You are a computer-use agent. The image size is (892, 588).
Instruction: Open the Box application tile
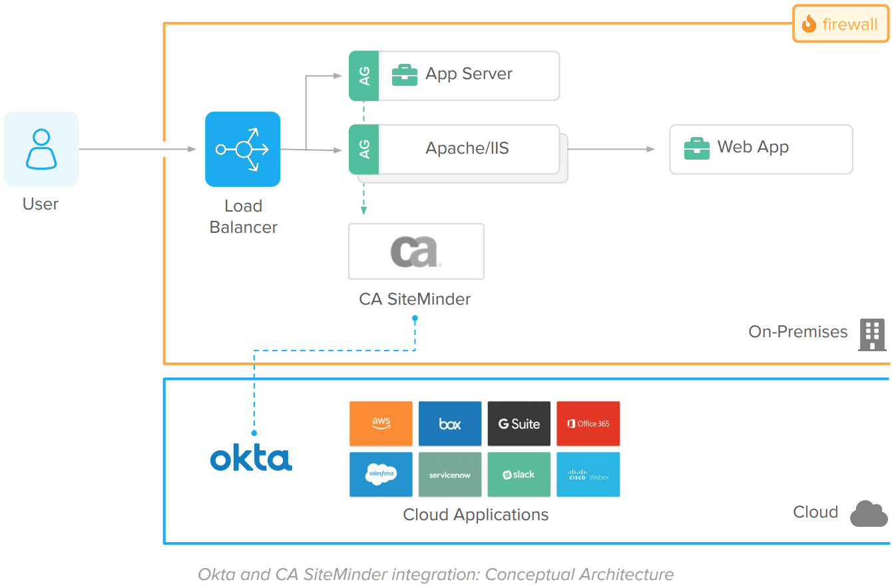click(450, 423)
